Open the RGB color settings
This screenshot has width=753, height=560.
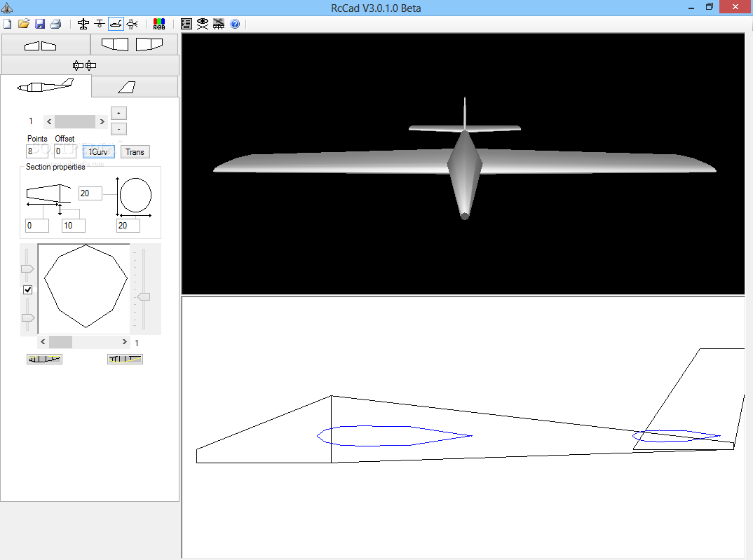[x=159, y=24]
